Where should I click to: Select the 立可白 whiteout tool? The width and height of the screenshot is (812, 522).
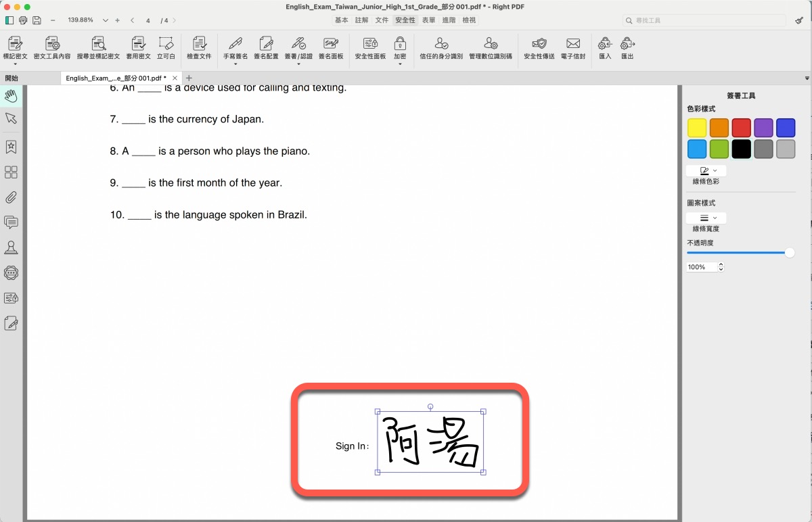click(x=166, y=47)
